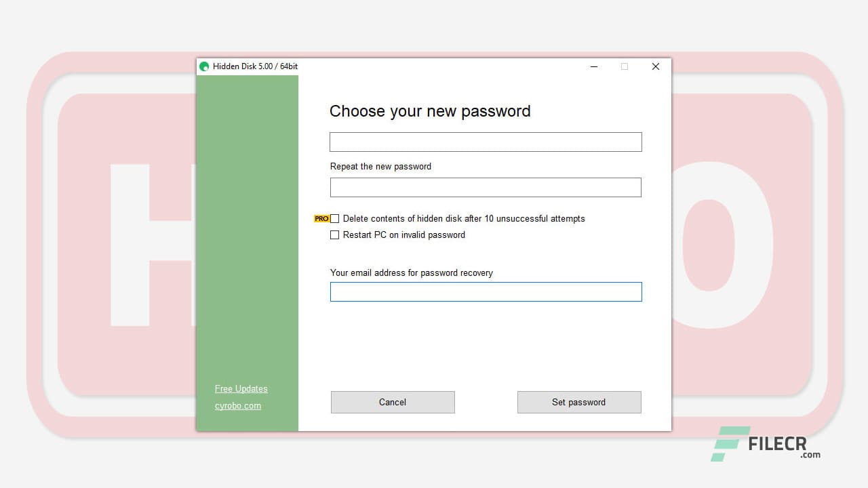
Task: Close the Hidden Disk dialog
Action: pyautogui.click(x=655, y=66)
